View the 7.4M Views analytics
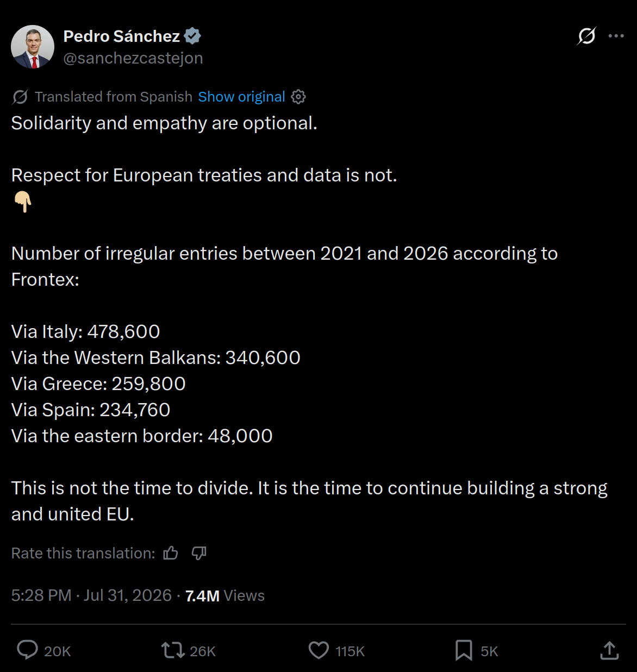This screenshot has width=637, height=672. 225,595
